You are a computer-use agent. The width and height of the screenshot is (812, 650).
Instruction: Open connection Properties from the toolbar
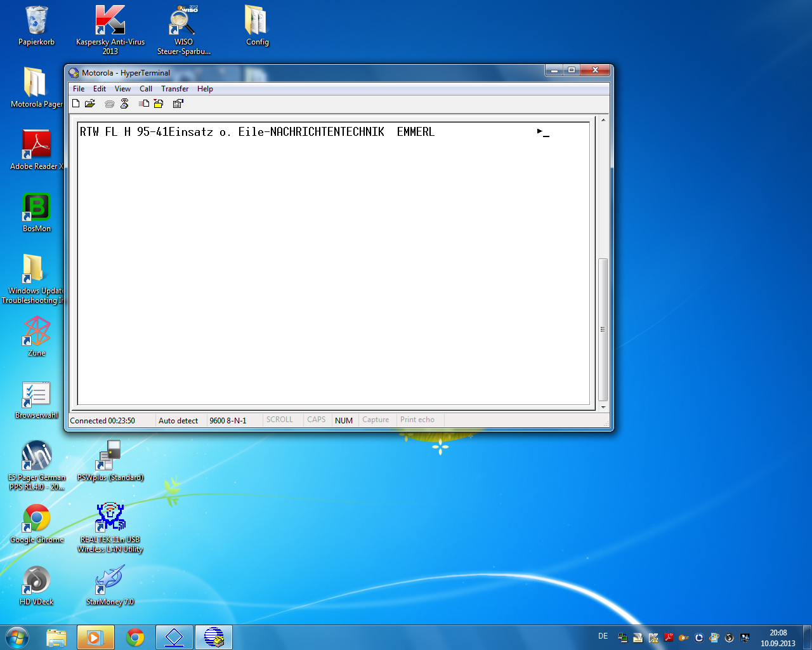(x=178, y=103)
